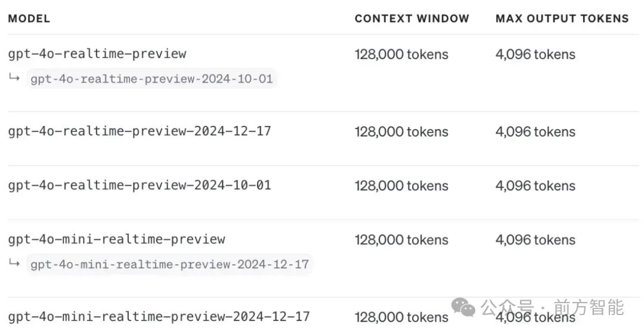The height and width of the screenshot is (333, 644).
Task: Select the gpt-4o-realtime-preview-2024-10-01 standalone row name
Action: (x=139, y=185)
